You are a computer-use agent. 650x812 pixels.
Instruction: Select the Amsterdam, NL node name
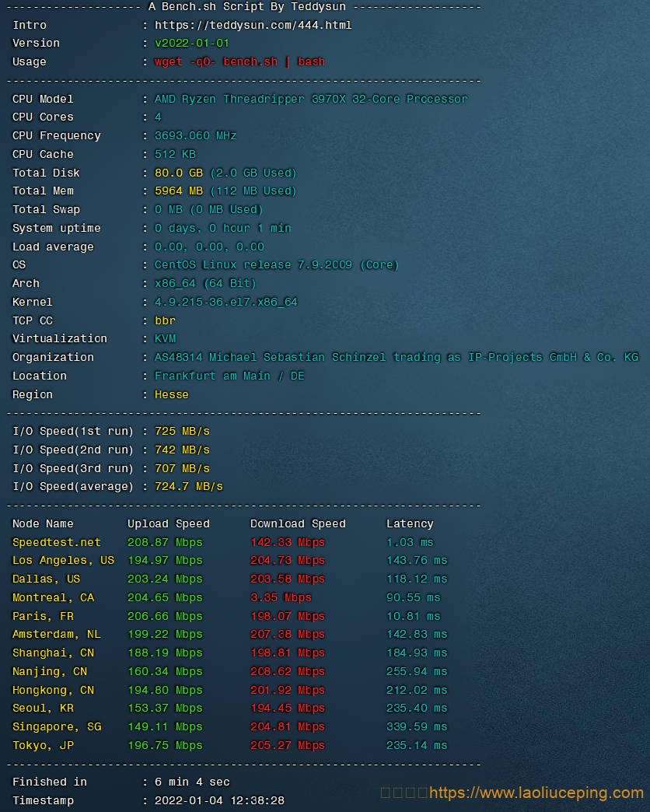(x=57, y=635)
